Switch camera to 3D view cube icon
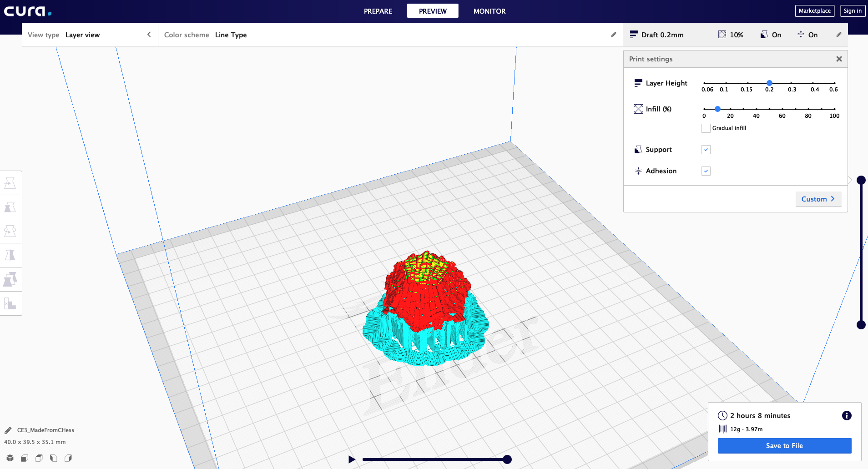Viewport: 868px width, 469px height. [x=10, y=458]
